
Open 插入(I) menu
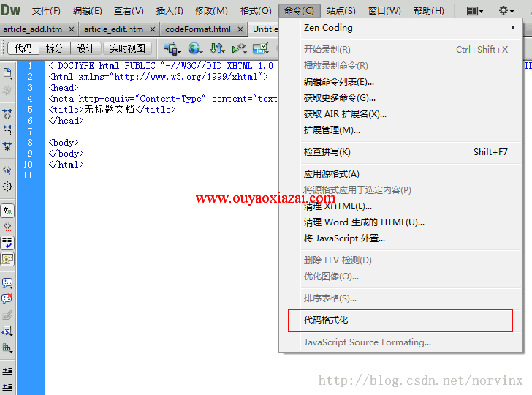(170, 11)
